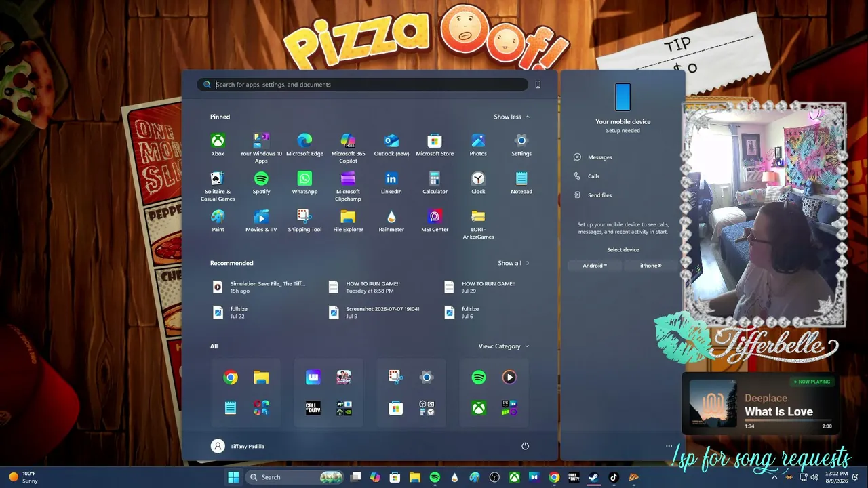The width and height of the screenshot is (868, 488).
Task: Open pinned MSI Center
Action: tap(435, 220)
